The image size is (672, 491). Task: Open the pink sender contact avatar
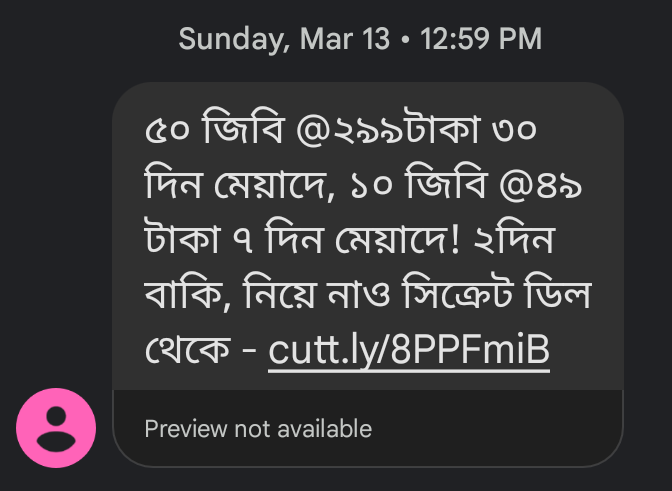tap(56, 428)
